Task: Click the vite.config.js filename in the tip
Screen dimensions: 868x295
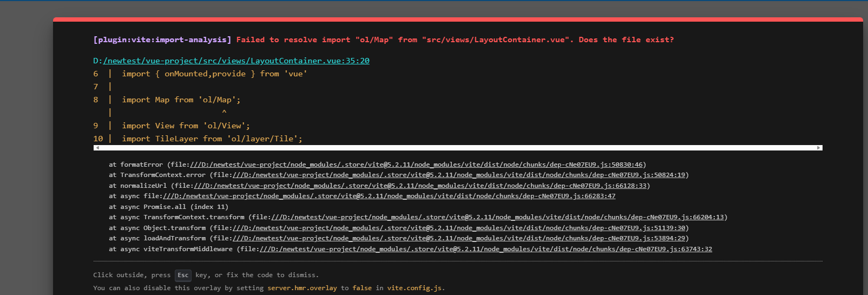Action: [x=415, y=288]
